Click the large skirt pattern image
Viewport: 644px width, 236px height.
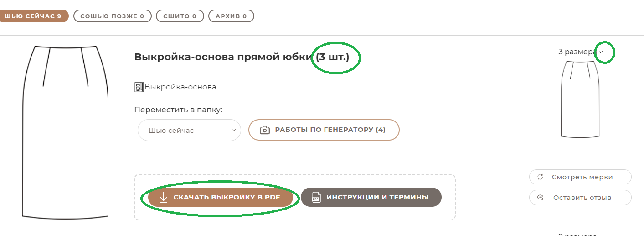(65, 132)
